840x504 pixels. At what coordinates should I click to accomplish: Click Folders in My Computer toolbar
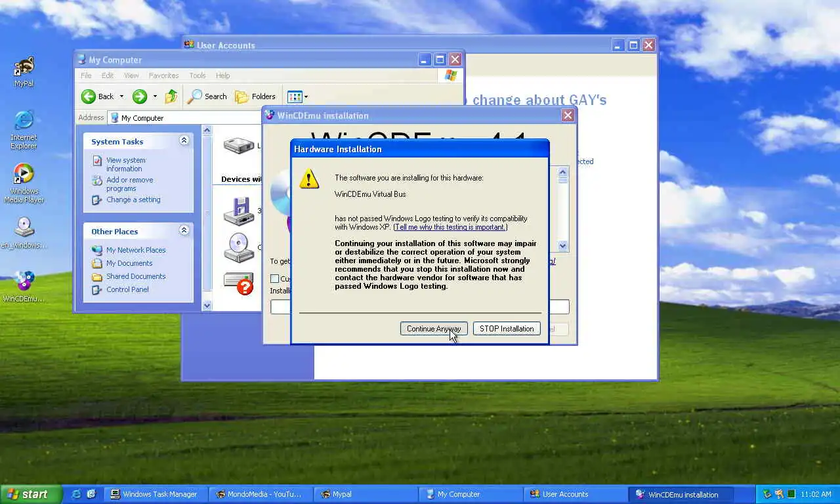[x=255, y=96]
